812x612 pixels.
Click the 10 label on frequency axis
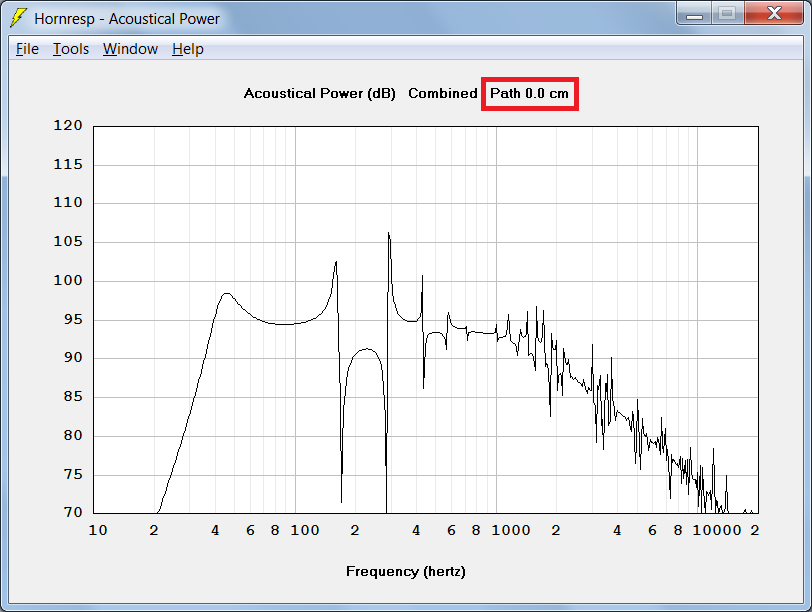[98, 531]
